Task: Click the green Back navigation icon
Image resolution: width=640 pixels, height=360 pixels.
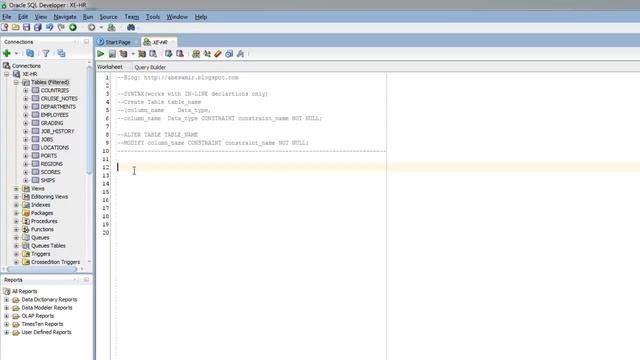Action: coord(73,27)
